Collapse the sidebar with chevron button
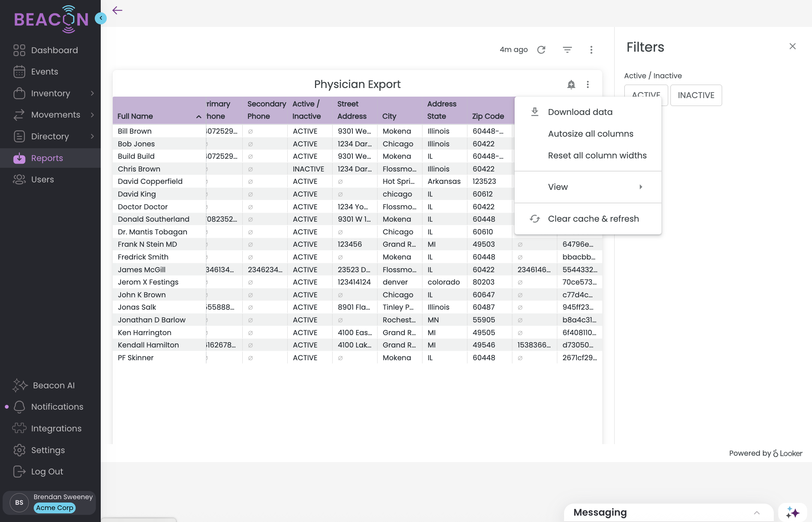Screen dimensions: 812x522 pyautogui.click(x=101, y=18)
